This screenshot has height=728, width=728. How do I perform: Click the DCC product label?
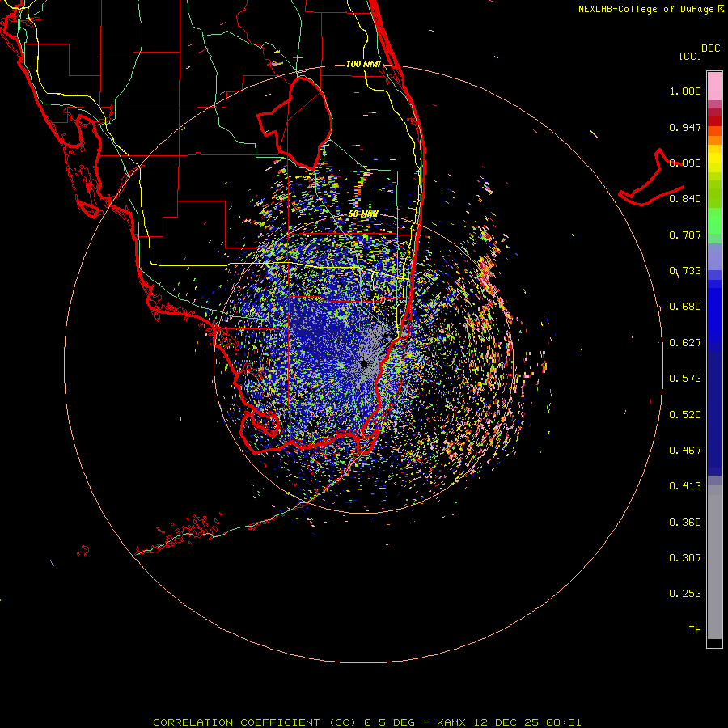(x=710, y=49)
